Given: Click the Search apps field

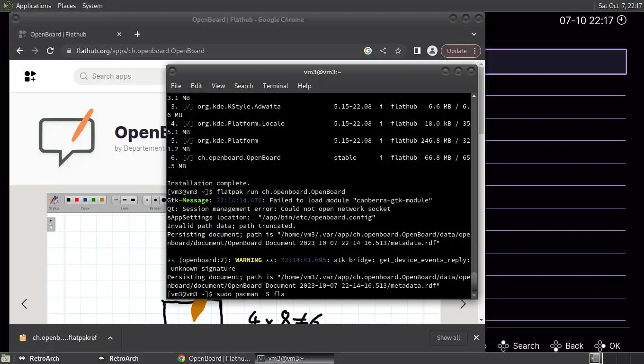Looking at the screenshot, I should tap(120, 76).
